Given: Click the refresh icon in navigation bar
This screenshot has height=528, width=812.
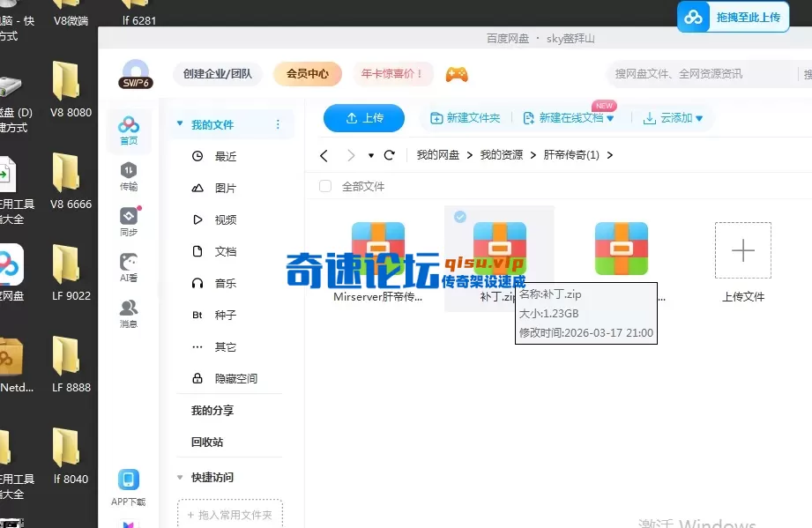Looking at the screenshot, I should pyautogui.click(x=390, y=153).
